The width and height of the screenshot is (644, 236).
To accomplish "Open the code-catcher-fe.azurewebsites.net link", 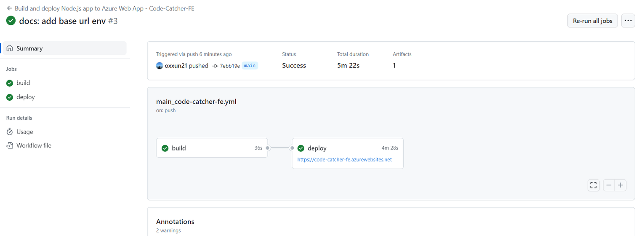I will pyautogui.click(x=344, y=160).
